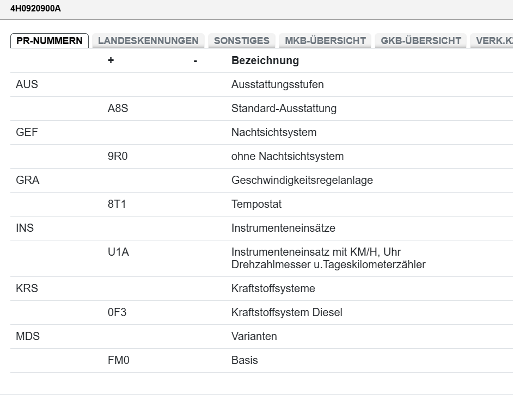Switch to the GKB-ÜBERSICHT tab
513x420 pixels.
(420, 40)
